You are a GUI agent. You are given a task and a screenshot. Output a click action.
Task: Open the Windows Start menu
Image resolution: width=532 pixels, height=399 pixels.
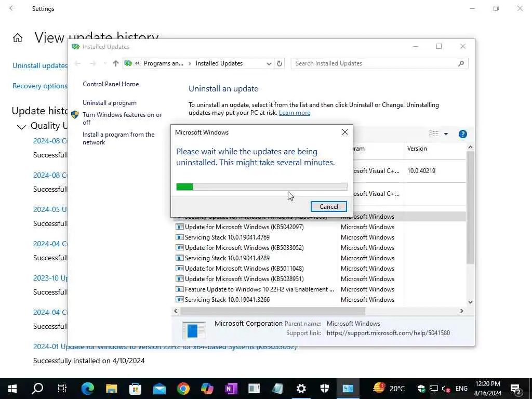(x=12, y=389)
